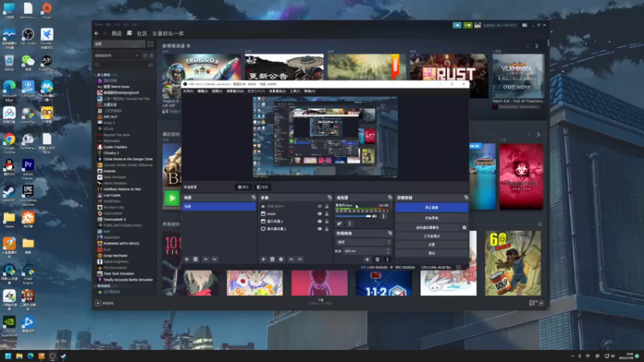Viewport: 644px width, 362px height.
Task: Add a new source in OBS Sources panel
Action: [x=263, y=259]
